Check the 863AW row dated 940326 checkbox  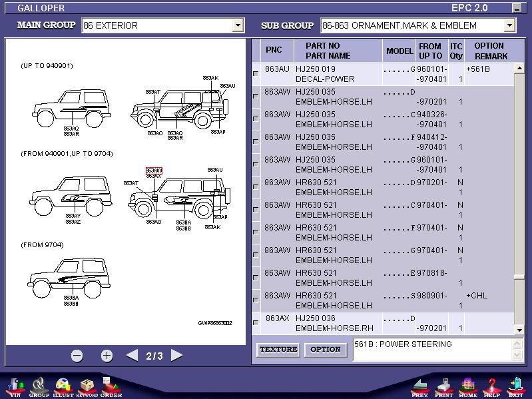pos(256,119)
